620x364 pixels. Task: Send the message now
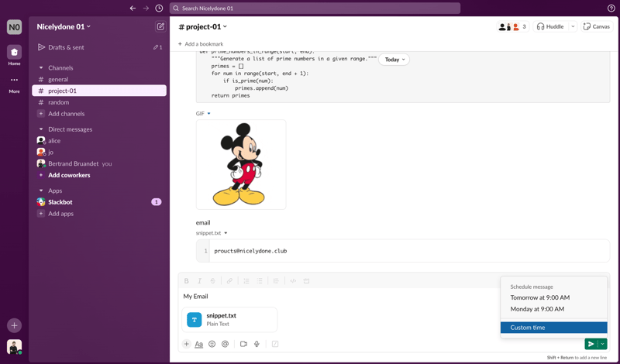point(591,344)
